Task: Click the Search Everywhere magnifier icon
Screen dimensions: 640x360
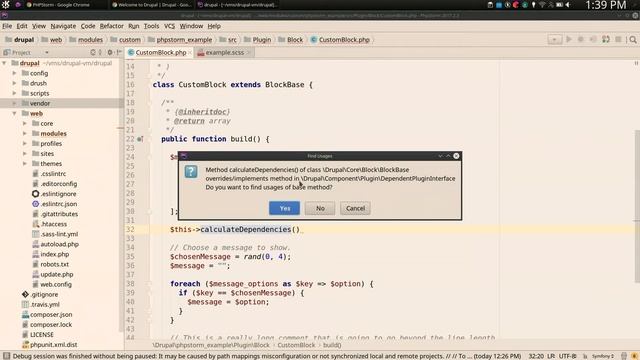Action: pyautogui.click(x=633, y=40)
